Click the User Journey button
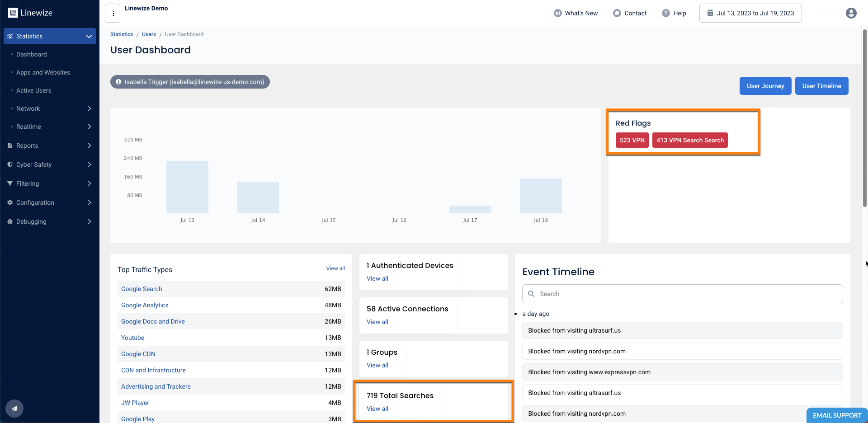 765,86
